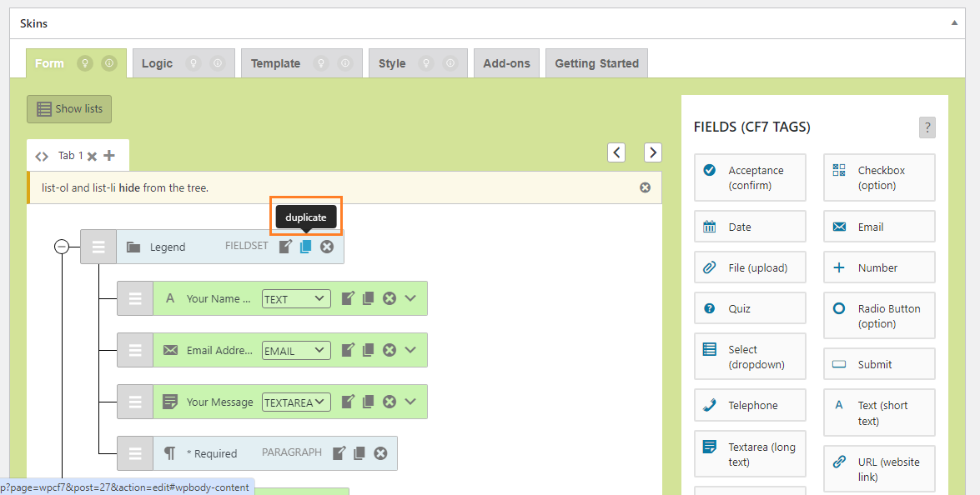Open the Template tab
Screen dimensions: 980x495
pos(275,63)
